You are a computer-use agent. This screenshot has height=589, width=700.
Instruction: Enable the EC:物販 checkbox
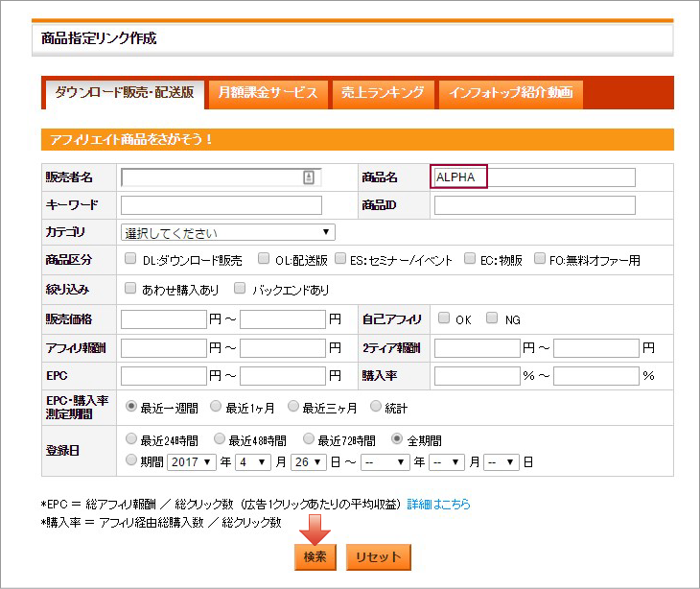click(470, 259)
